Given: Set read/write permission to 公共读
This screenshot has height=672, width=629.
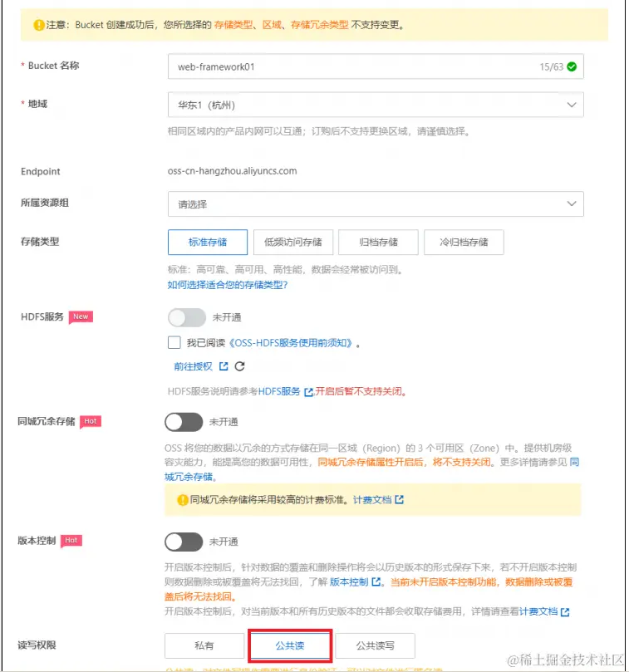Looking at the screenshot, I should (x=290, y=645).
